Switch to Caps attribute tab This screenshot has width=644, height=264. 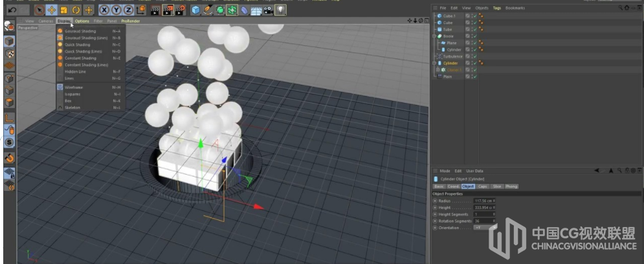point(483,186)
